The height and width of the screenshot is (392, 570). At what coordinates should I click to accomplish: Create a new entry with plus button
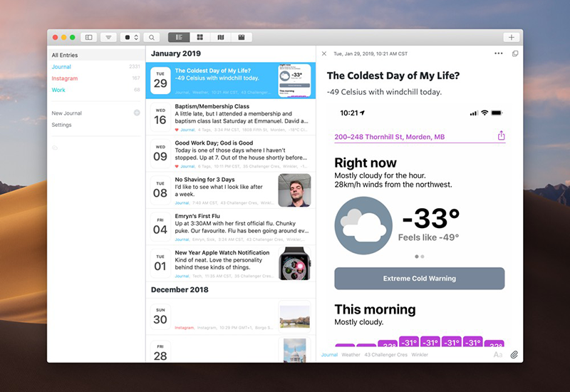click(x=512, y=38)
